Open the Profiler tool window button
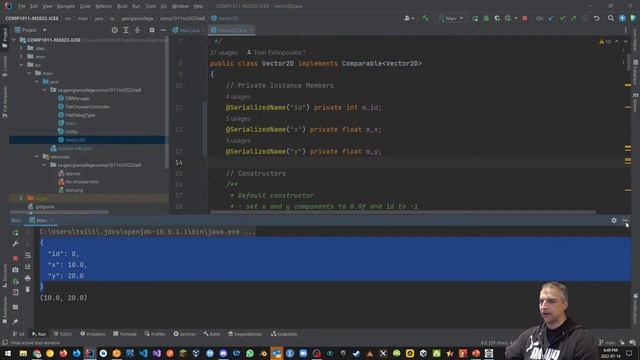Viewport: 640px width, 360px height. pos(155,334)
